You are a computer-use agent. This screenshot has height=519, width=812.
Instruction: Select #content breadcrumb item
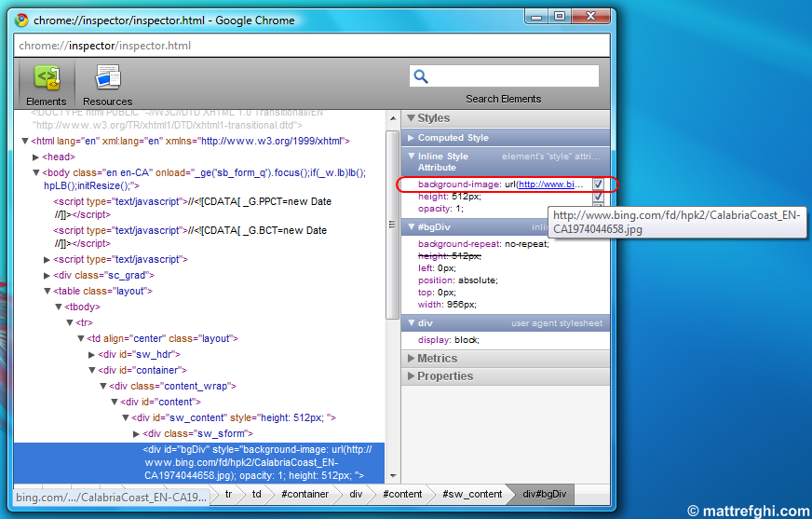(401, 494)
